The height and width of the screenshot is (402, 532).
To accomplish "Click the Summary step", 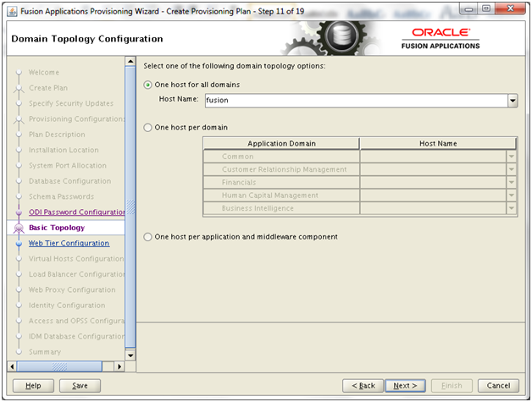I will (45, 352).
